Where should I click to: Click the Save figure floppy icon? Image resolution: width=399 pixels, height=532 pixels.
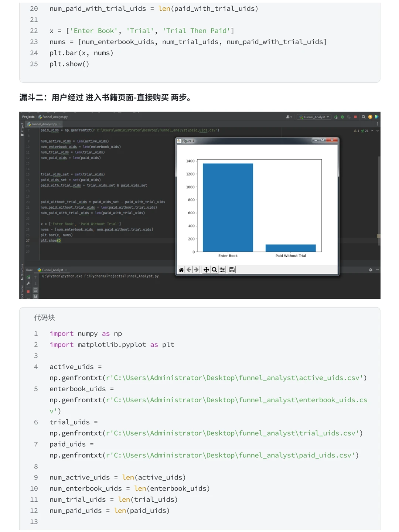pyautogui.click(x=232, y=270)
